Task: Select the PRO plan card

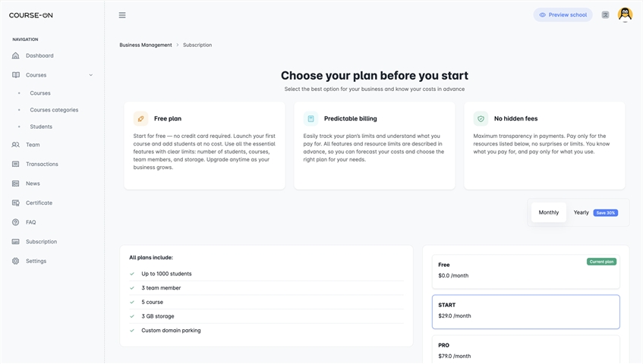Action: (x=526, y=350)
